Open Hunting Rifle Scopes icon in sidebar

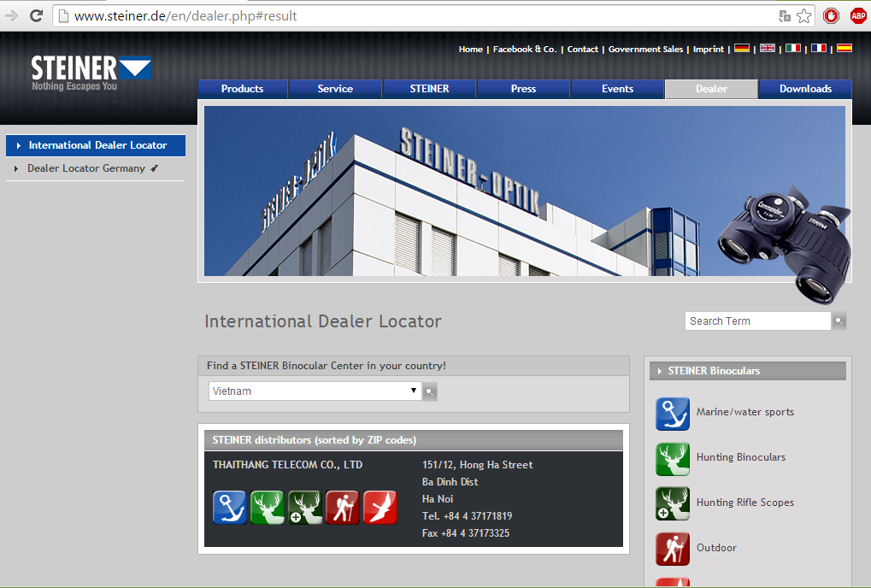[673, 503]
